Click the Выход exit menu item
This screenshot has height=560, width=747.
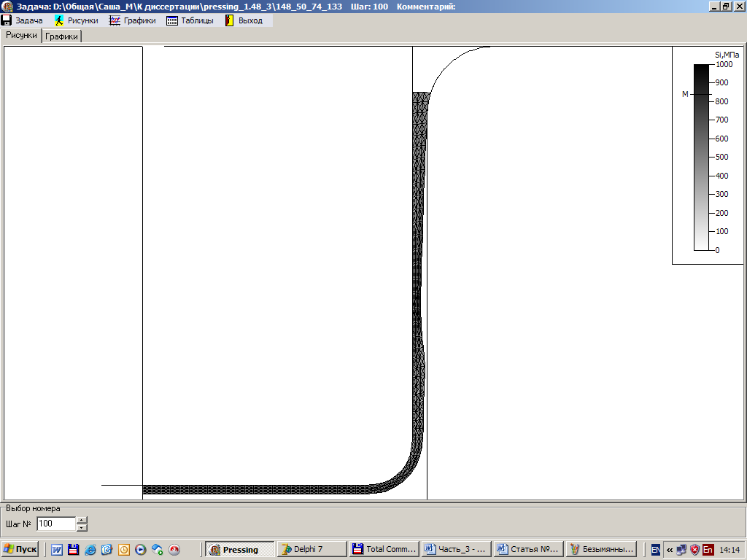coord(245,20)
